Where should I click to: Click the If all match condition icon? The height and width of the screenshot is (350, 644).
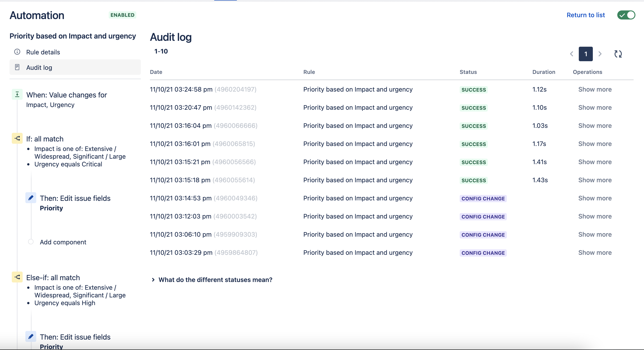coord(17,138)
